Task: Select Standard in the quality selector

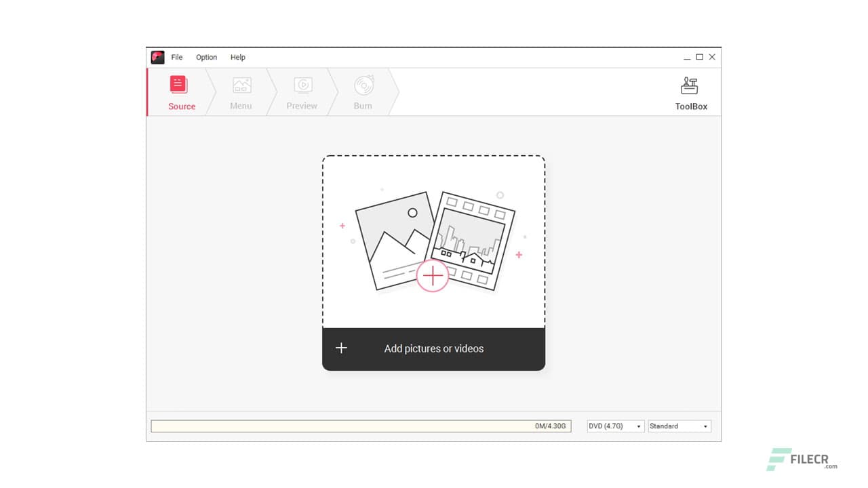Action: [x=671, y=426]
